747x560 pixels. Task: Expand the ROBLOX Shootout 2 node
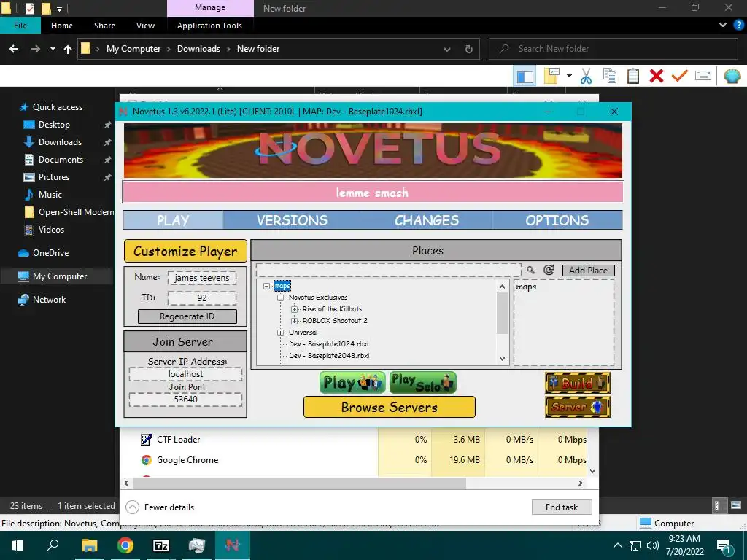(295, 321)
